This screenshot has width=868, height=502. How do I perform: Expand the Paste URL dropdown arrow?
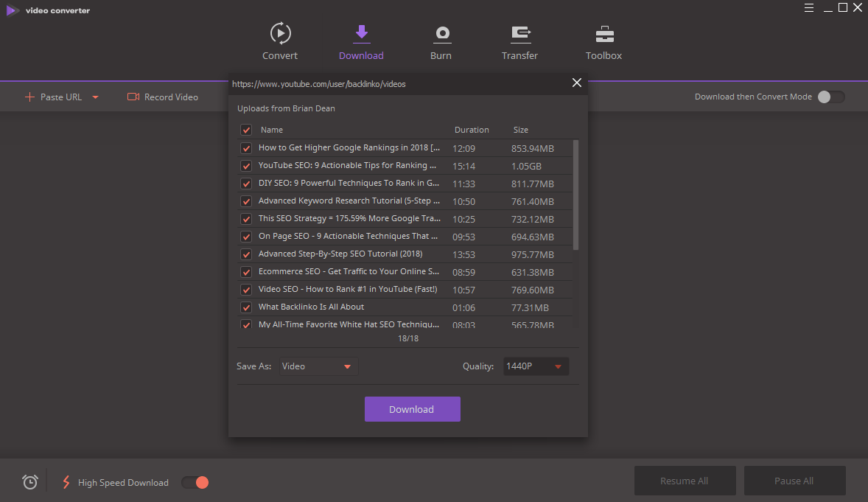click(x=95, y=97)
